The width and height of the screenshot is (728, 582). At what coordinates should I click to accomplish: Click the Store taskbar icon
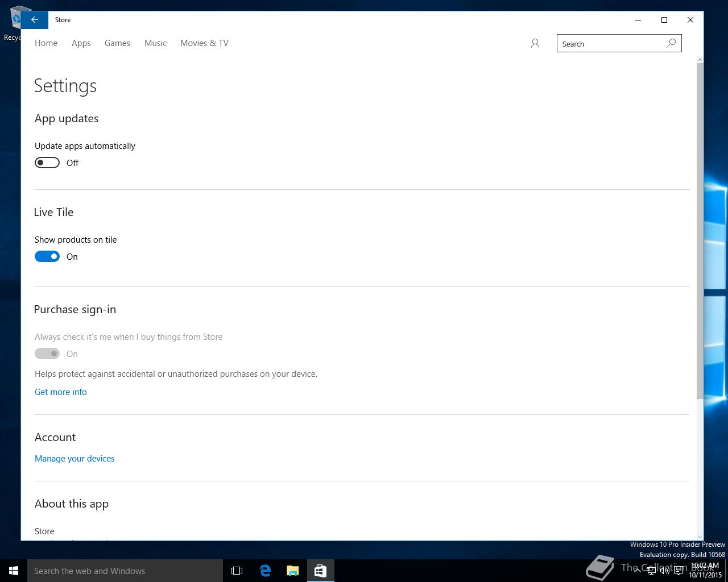pos(320,571)
